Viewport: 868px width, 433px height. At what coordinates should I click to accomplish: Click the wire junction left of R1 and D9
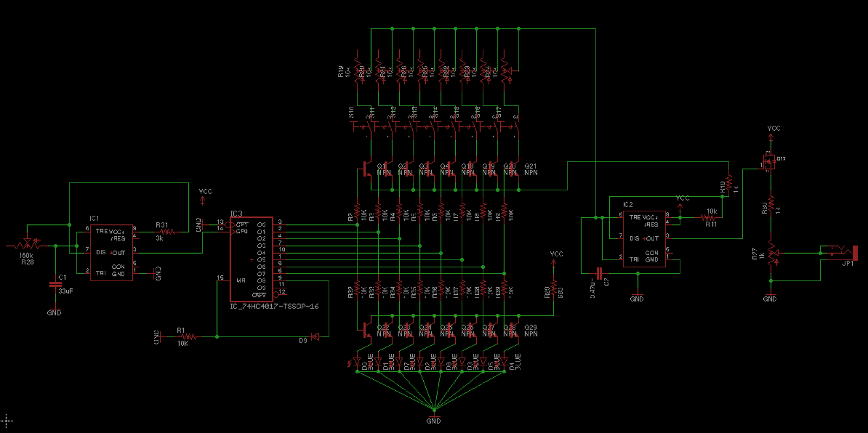point(217,337)
